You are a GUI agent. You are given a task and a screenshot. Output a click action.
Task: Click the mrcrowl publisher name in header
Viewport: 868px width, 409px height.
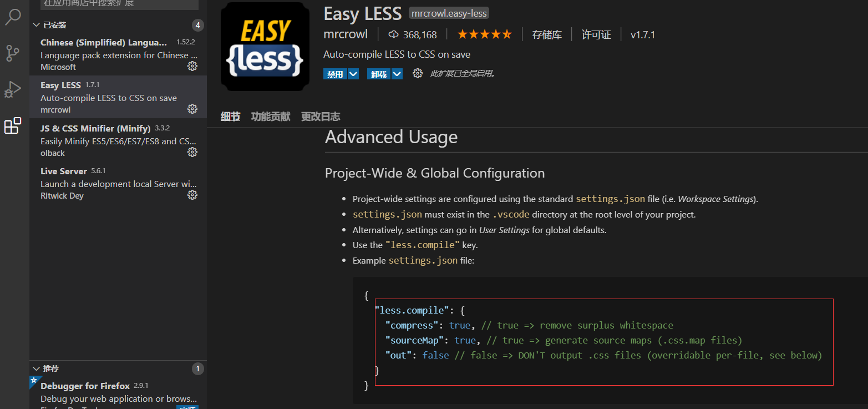point(346,34)
